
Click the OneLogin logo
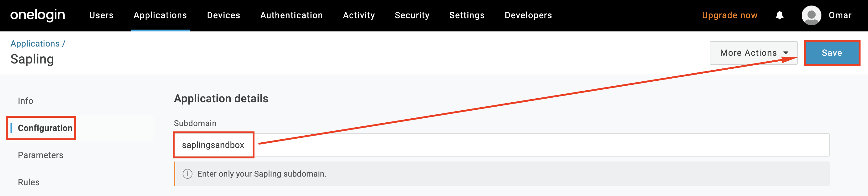click(37, 15)
